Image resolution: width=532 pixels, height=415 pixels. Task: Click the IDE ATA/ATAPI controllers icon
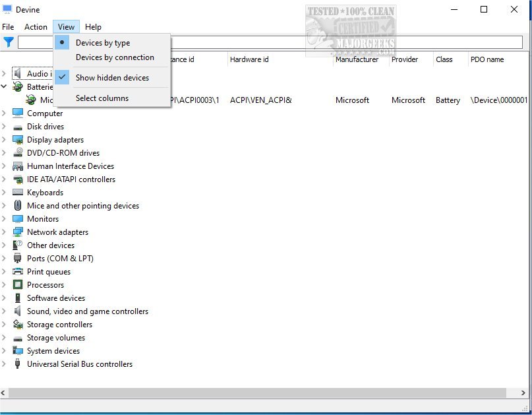click(18, 179)
